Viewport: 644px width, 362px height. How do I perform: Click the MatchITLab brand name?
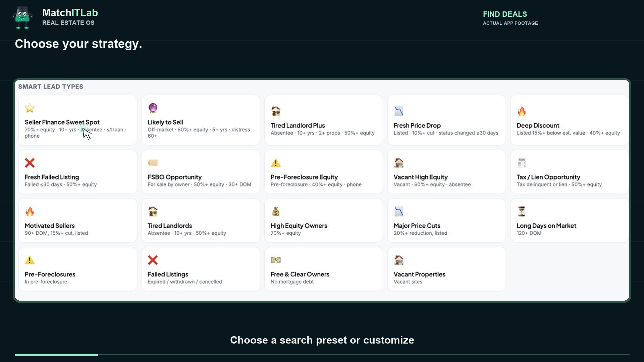coord(70,13)
